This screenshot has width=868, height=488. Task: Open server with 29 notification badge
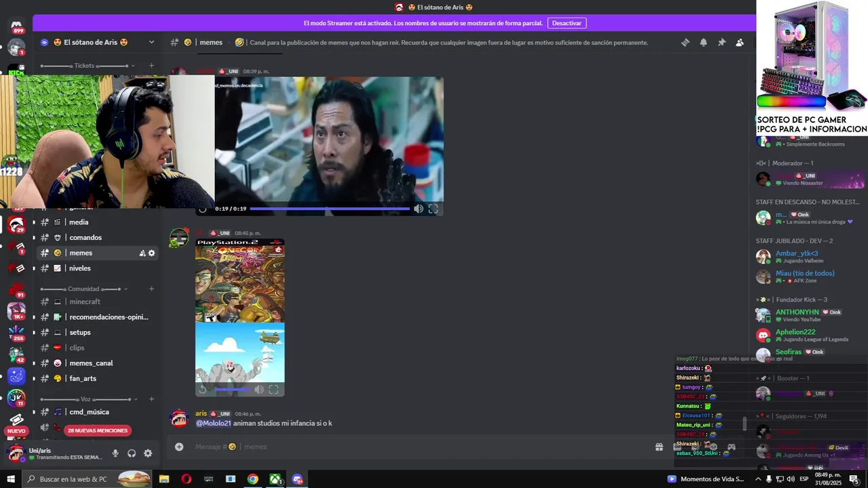[x=16, y=225]
